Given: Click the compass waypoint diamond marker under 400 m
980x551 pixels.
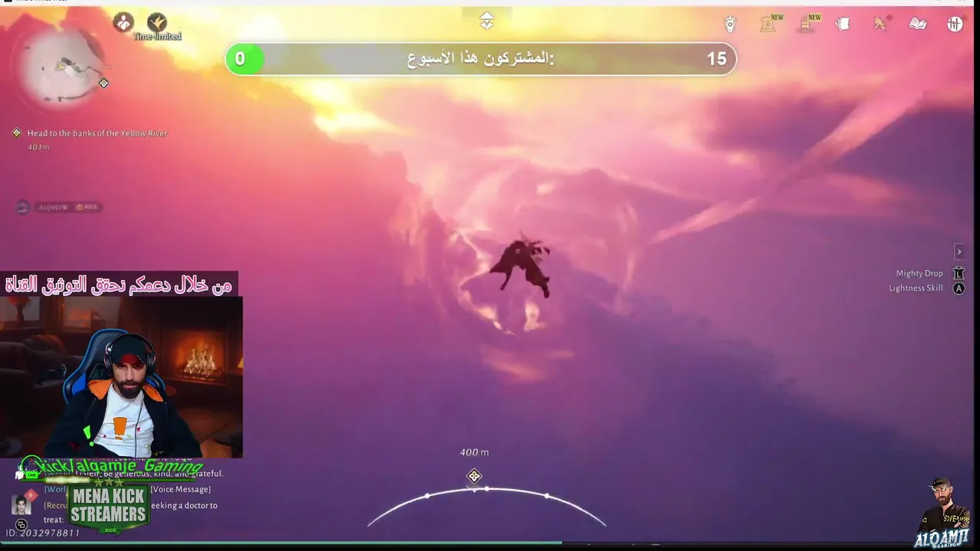Looking at the screenshot, I should coord(475,477).
